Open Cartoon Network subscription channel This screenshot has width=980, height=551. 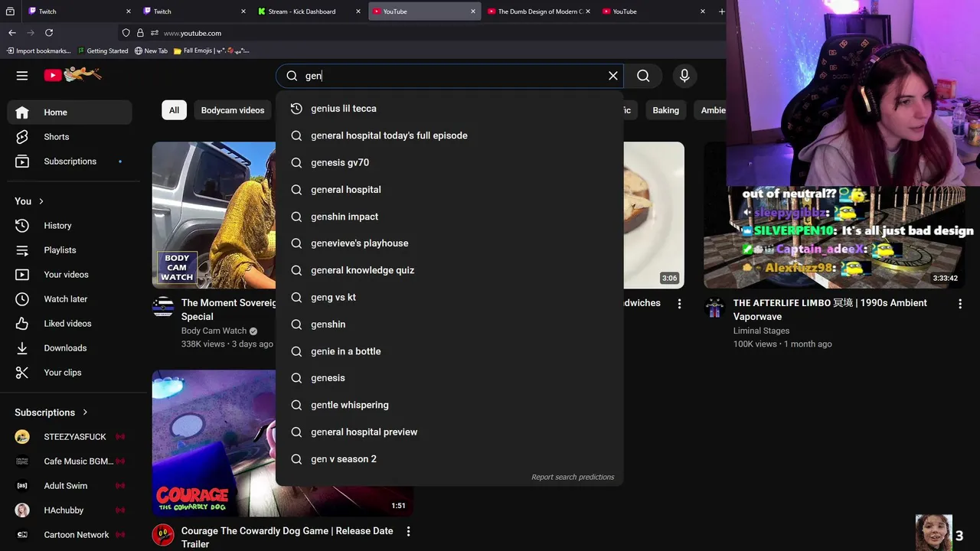(70, 535)
